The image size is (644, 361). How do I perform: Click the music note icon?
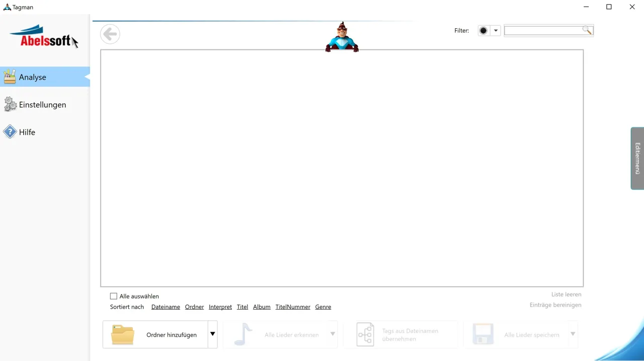click(243, 334)
